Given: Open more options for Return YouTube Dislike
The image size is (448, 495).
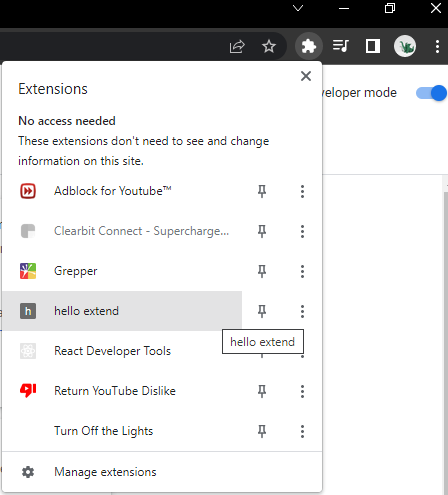Looking at the screenshot, I should coord(302,391).
